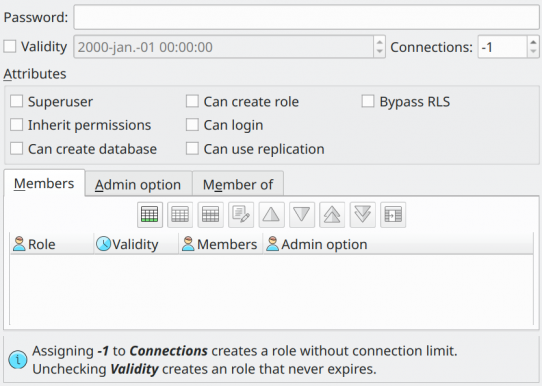Open the Member of tab

coord(238,185)
